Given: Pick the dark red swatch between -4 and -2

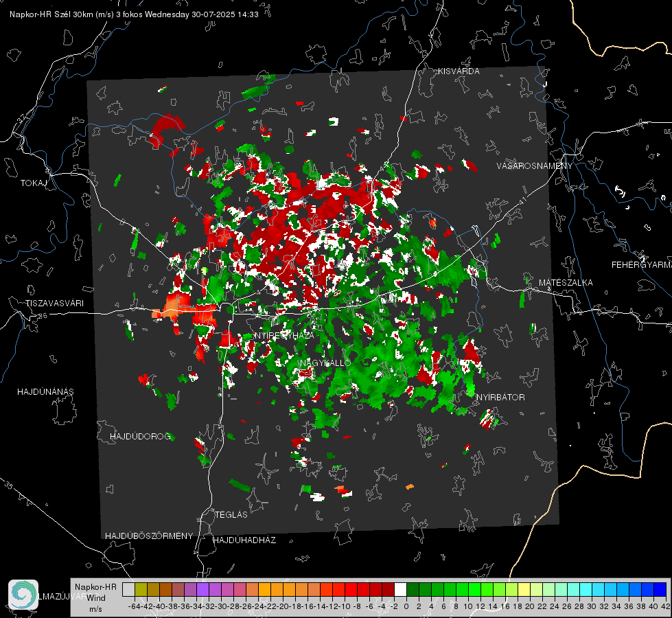Looking at the screenshot, I should click(388, 589).
